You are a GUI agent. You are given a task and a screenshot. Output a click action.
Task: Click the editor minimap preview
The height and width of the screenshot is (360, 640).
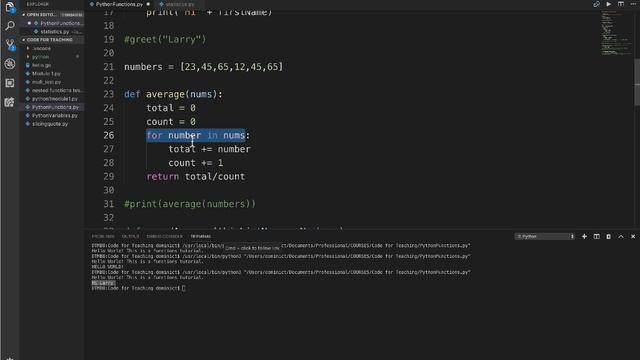click(x=616, y=33)
